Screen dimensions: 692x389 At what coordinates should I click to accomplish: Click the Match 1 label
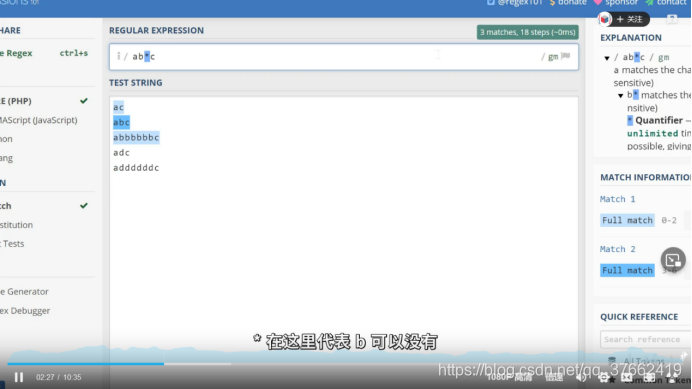pyautogui.click(x=617, y=199)
